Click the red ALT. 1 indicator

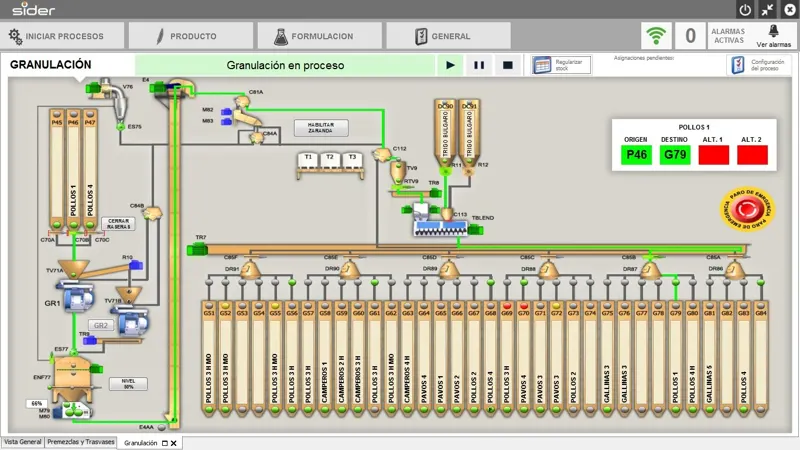click(x=713, y=155)
